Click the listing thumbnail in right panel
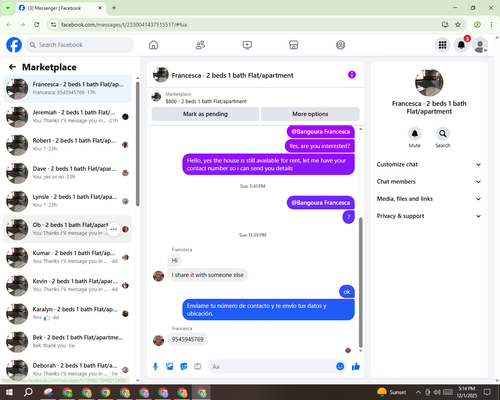This screenshot has width=500, height=400. (429, 83)
